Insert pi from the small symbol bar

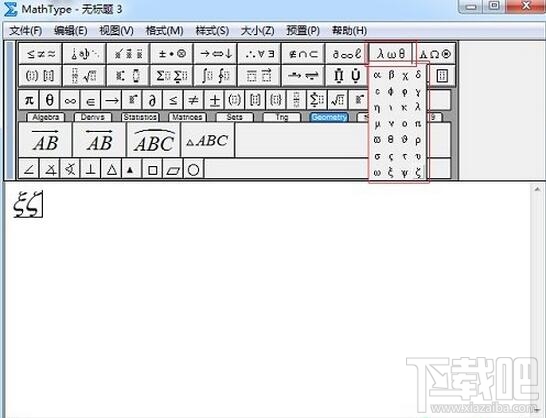(x=29, y=100)
